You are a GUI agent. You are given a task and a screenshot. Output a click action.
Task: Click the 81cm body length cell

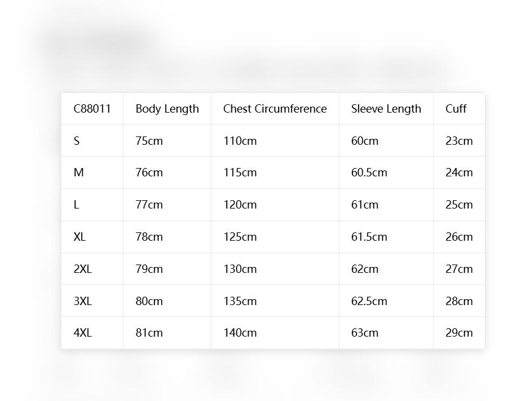tap(167, 332)
